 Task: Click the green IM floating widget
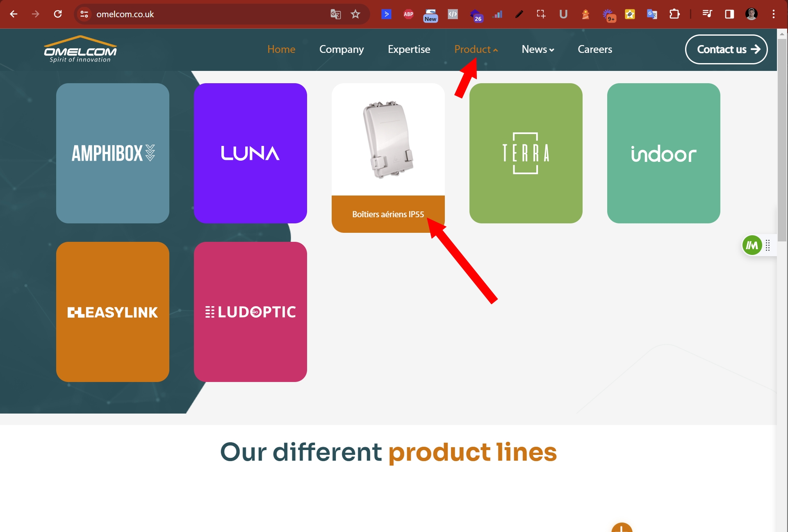click(x=752, y=246)
